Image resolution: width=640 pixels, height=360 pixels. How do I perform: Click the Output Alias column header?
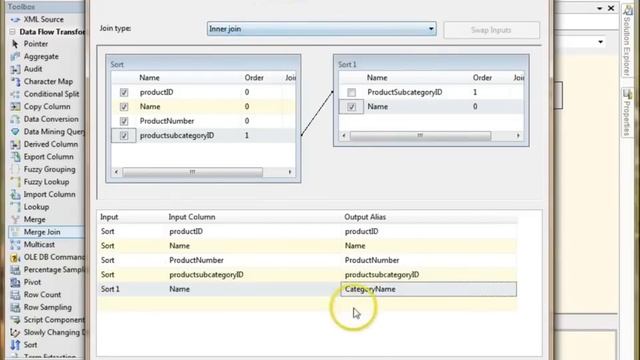[x=365, y=217]
